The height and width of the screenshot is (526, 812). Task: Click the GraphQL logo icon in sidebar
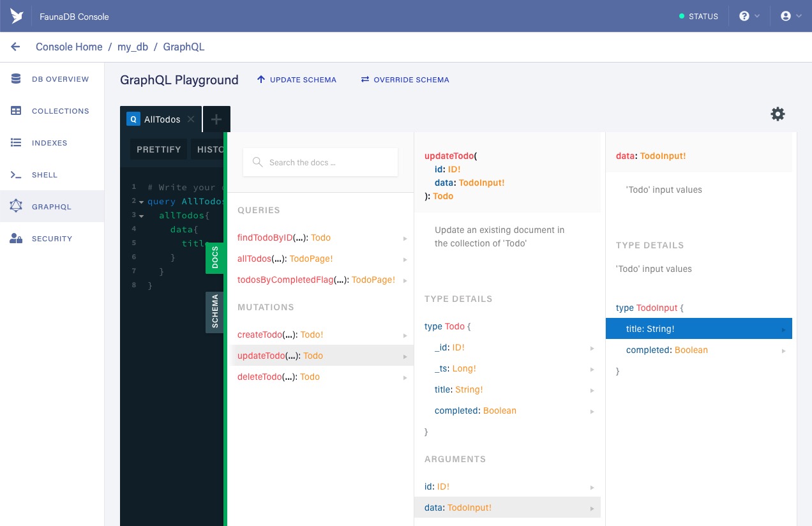coord(16,206)
